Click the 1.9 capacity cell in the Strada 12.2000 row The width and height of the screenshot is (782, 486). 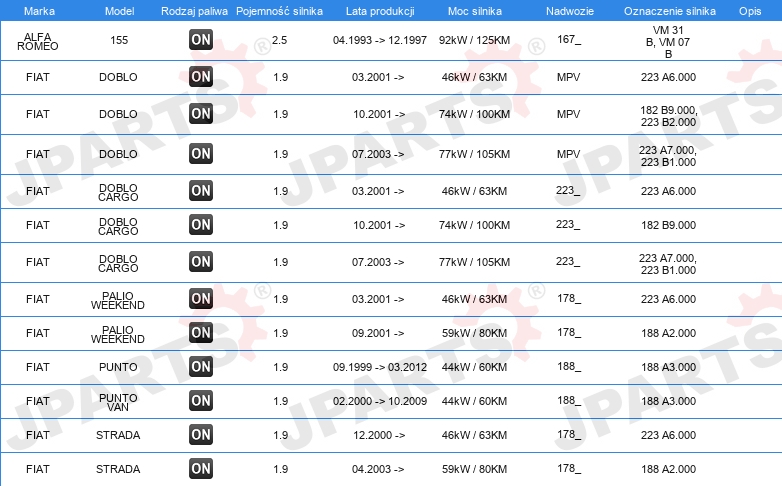pos(281,435)
